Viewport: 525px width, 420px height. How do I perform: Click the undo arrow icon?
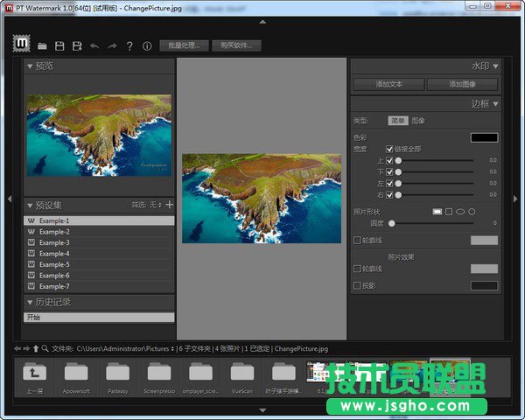(94, 45)
